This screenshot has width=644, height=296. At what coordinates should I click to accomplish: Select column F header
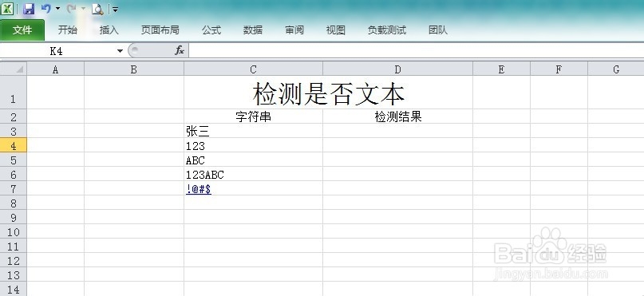(x=559, y=69)
